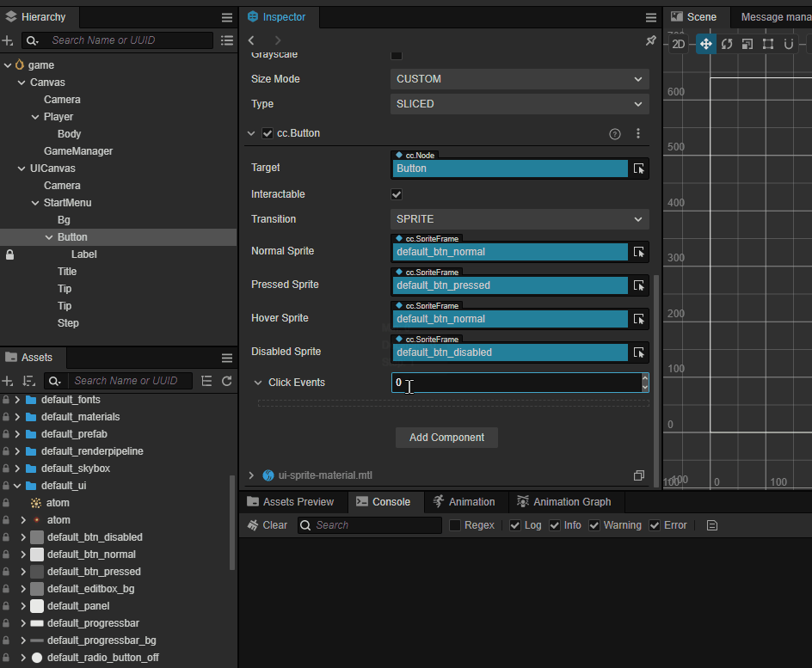Click picker icon beside Normal Sprite field
The height and width of the screenshot is (668, 812).
coord(638,252)
